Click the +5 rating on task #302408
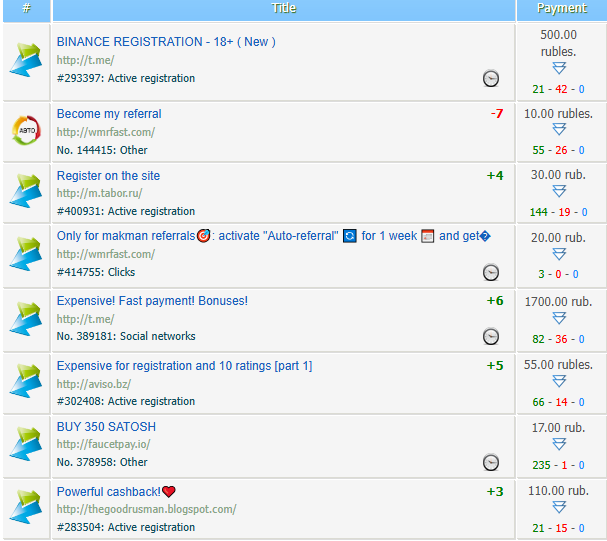 (x=495, y=366)
